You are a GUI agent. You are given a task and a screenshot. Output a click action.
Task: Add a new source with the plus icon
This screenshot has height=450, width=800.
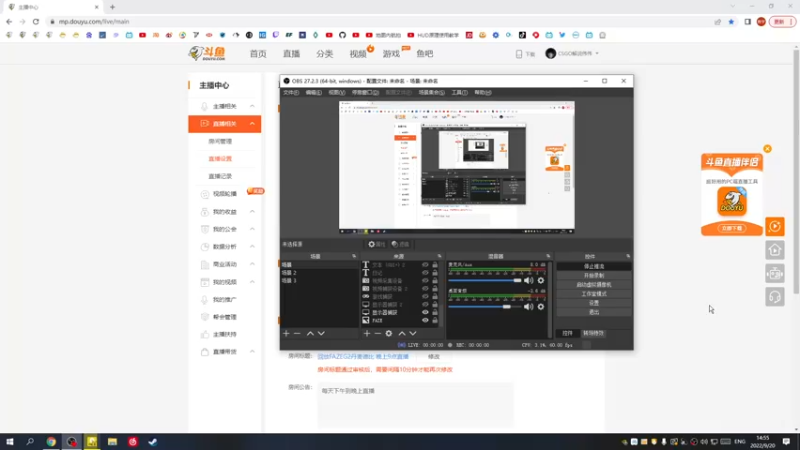tap(367, 333)
